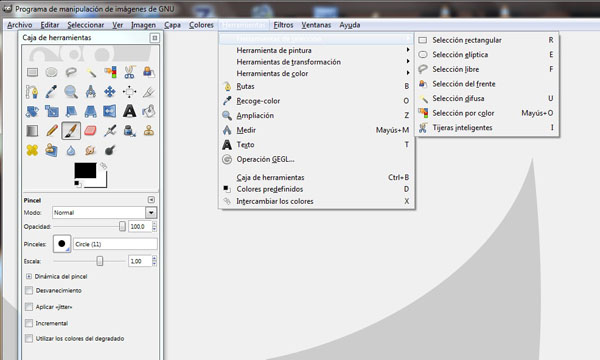This screenshot has width=600, height=360.
Task: Select the Scissors select tool icon
Action: [x=129, y=72]
